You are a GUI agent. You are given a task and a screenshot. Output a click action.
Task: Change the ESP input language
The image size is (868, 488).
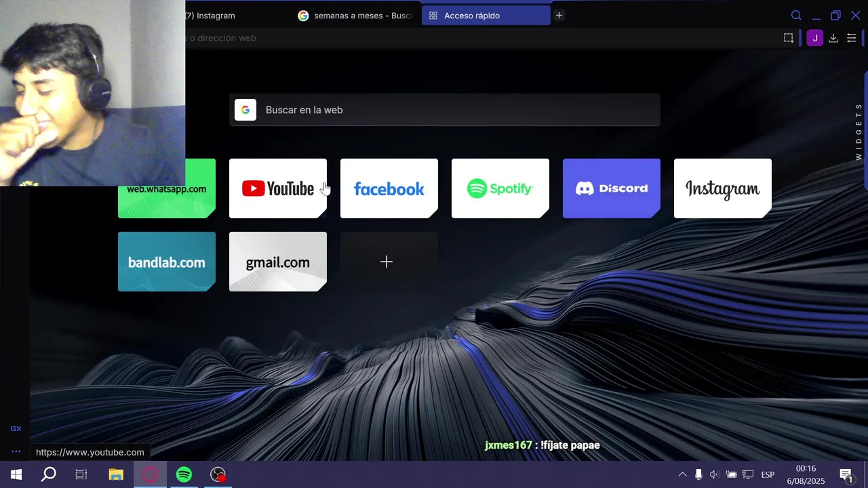pyautogui.click(x=768, y=474)
